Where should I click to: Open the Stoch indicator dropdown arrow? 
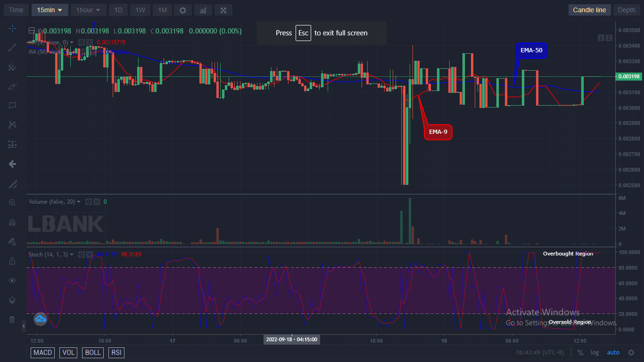(71, 255)
